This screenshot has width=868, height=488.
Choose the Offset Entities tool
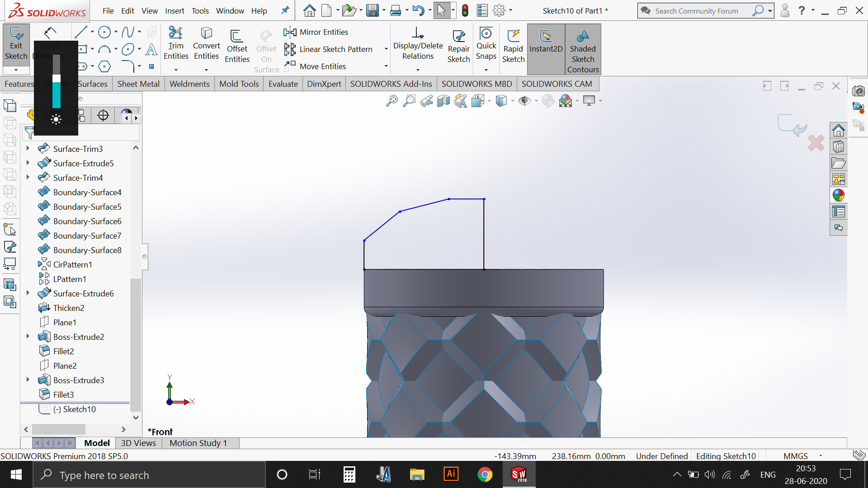tap(237, 46)
